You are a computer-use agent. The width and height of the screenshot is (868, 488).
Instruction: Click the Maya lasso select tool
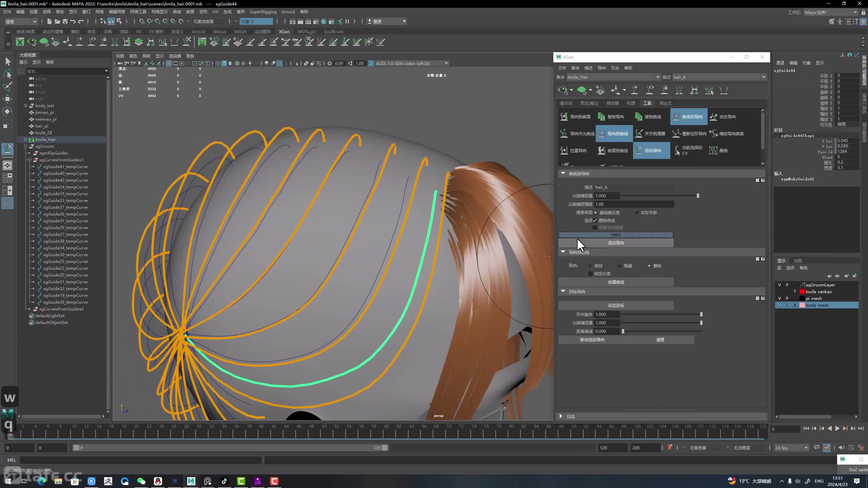(8, 74)
